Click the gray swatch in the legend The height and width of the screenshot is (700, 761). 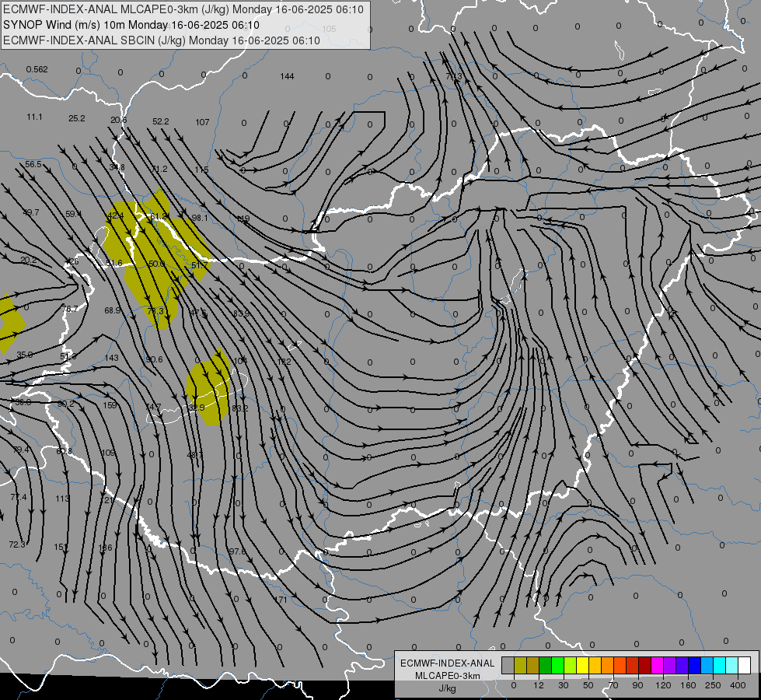[508, 666]
